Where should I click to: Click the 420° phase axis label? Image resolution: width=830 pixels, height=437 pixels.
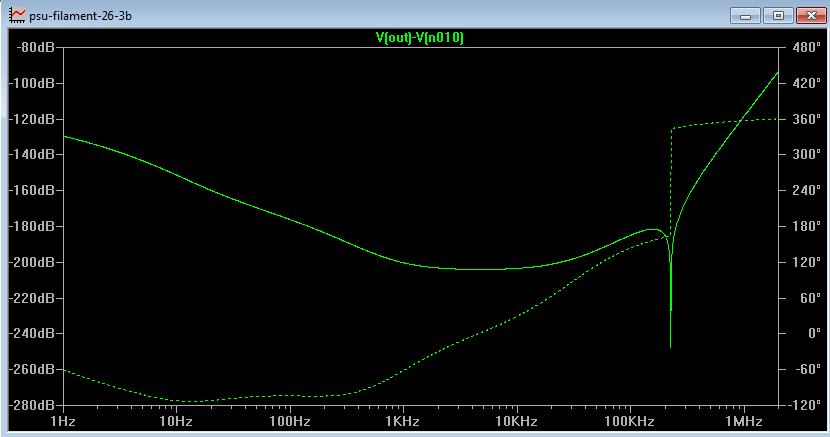coord(806,83)
